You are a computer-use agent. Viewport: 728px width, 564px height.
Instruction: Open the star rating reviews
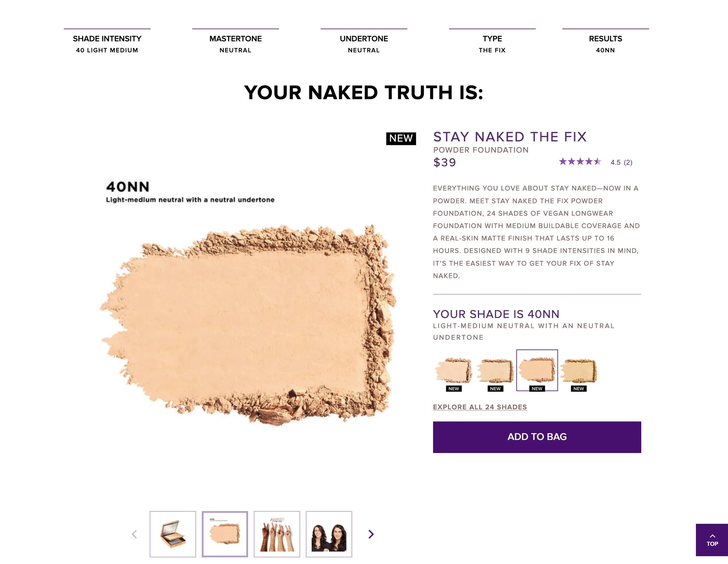595,162
